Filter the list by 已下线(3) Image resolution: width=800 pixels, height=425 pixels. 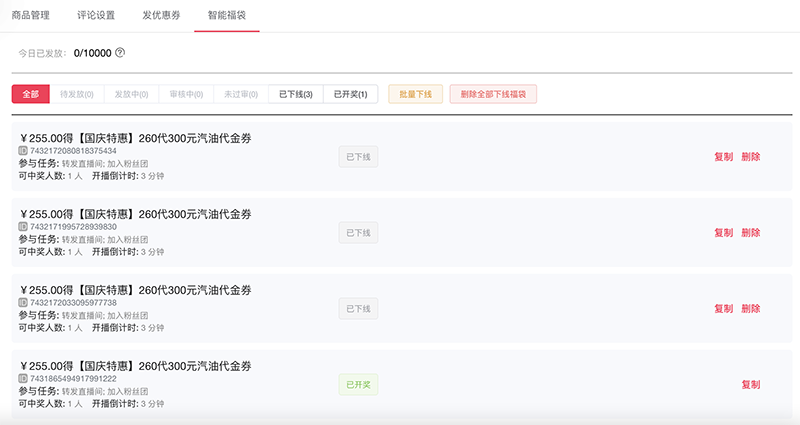point(295,94)
